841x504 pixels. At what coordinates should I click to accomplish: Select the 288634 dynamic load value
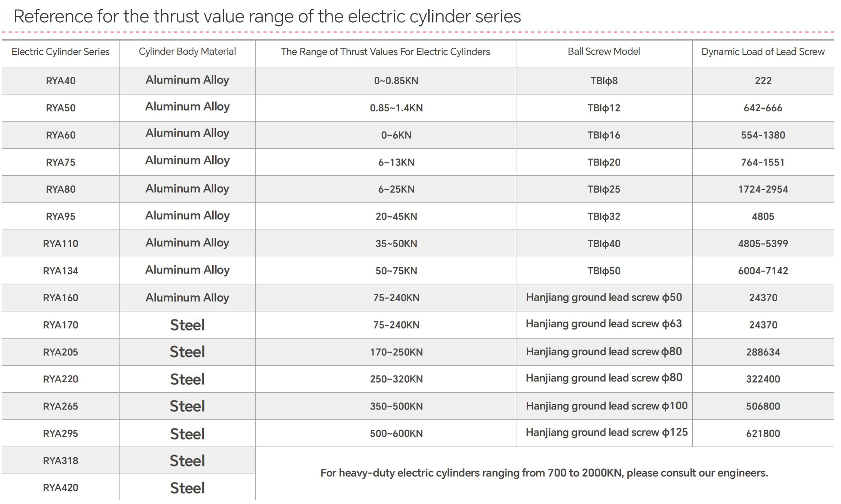coord(762,352)
